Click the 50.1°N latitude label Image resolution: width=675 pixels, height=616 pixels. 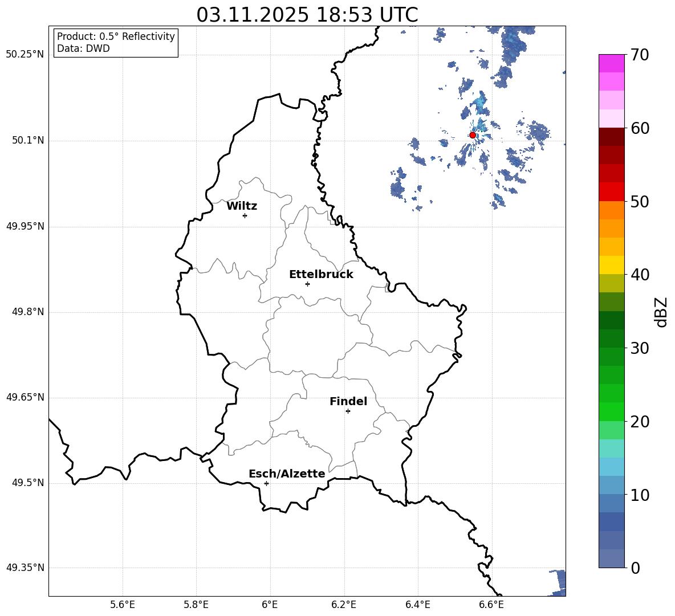[28, 141]
